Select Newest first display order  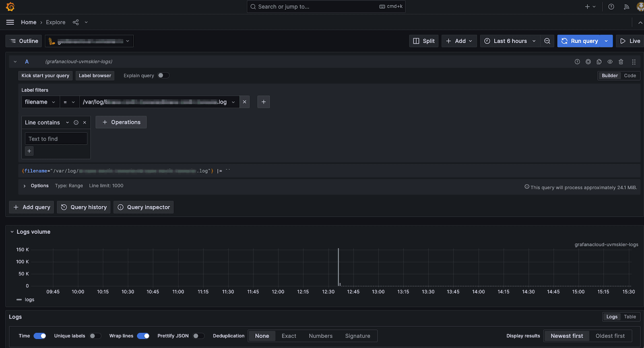[x=567, y=336]
